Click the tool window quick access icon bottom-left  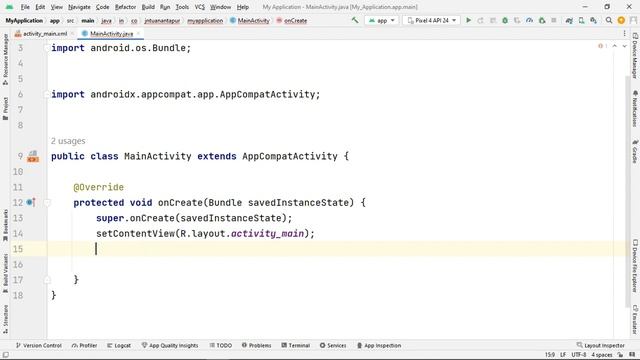click(5, 355)
